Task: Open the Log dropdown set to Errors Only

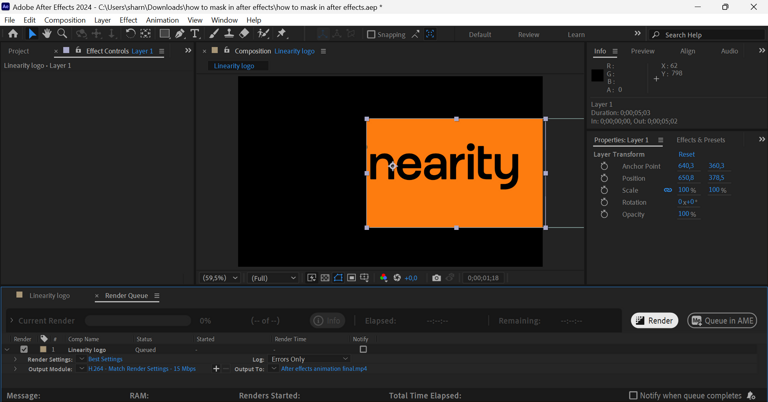Action: click(309, 359)
